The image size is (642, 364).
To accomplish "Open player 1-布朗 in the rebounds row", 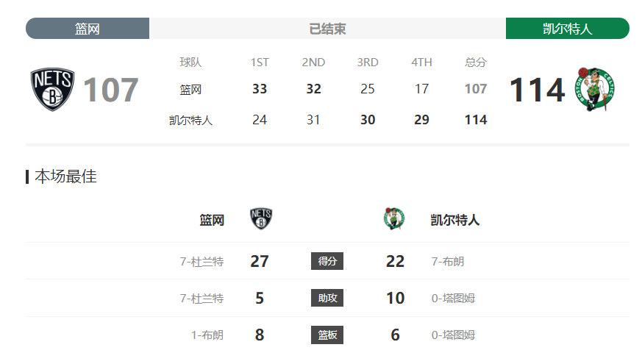I will point(207,335).
